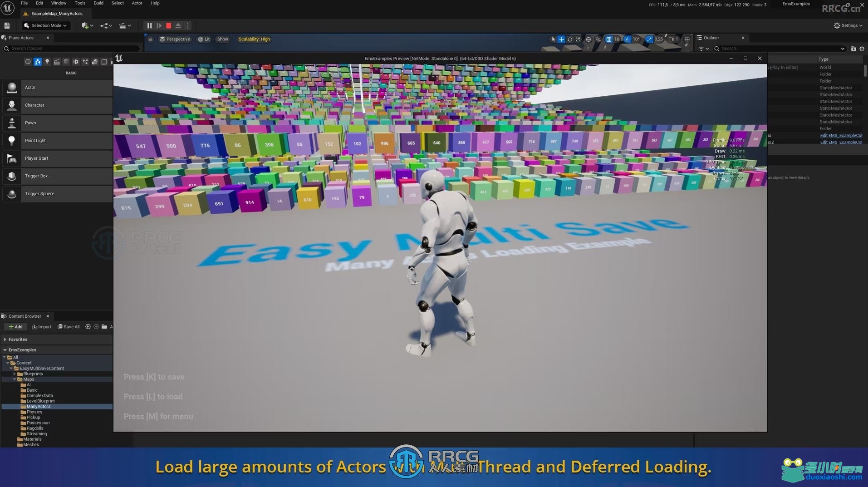Show recently placed actors filter
The width and height of the screenshot is (868, 487).
[x=28, y=62]
